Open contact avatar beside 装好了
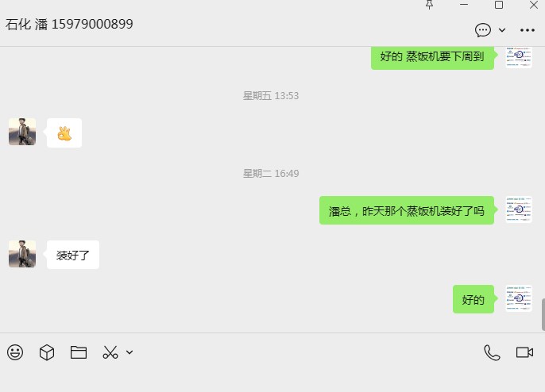Viewport: 545px width, 392px height. (22, 254)
